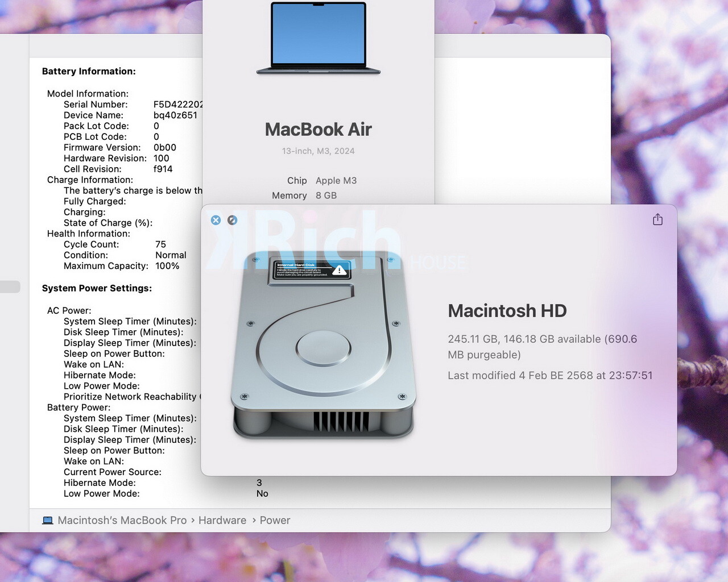
Task: Select Power in the path bar
Action: point(275,520)
